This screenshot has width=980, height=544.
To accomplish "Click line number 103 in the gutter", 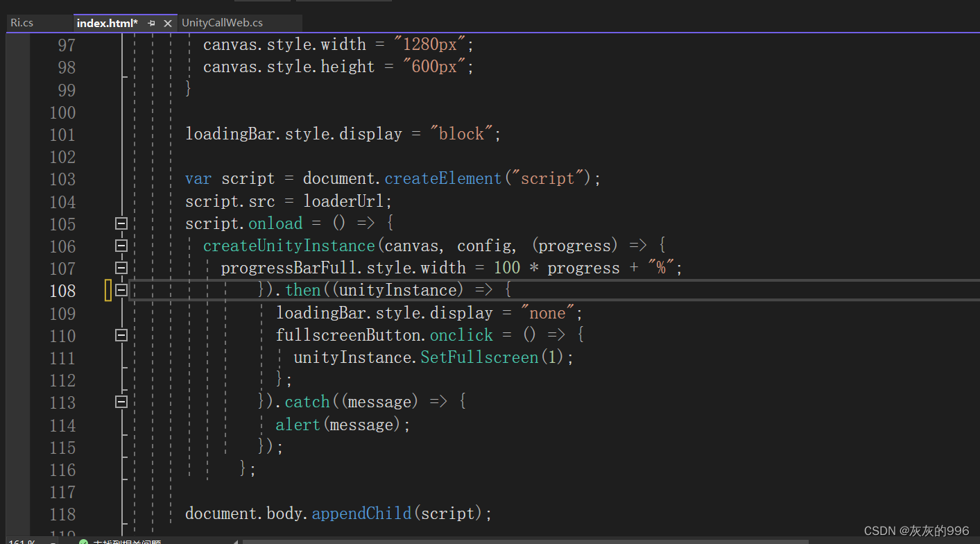I will pos(62,179).
